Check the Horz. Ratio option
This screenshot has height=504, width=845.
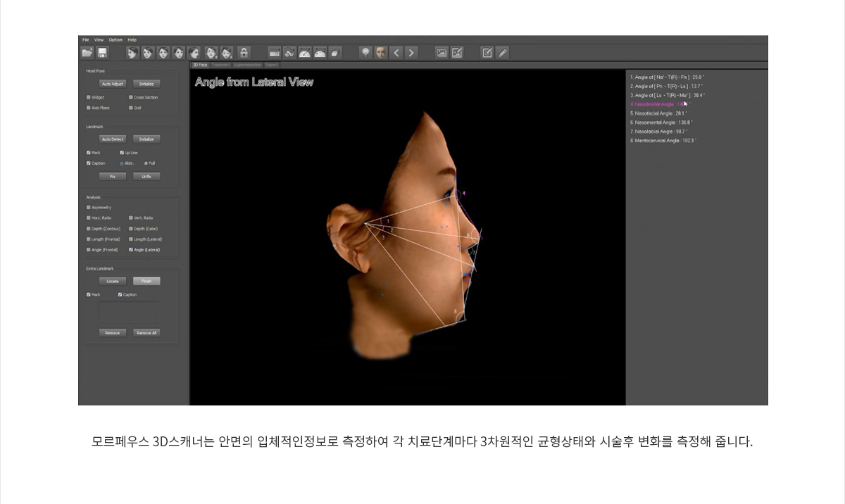coord(88,218)
